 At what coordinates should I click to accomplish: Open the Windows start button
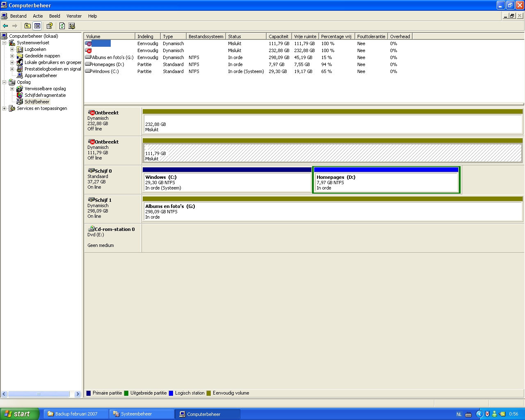[x=19, y=414]
